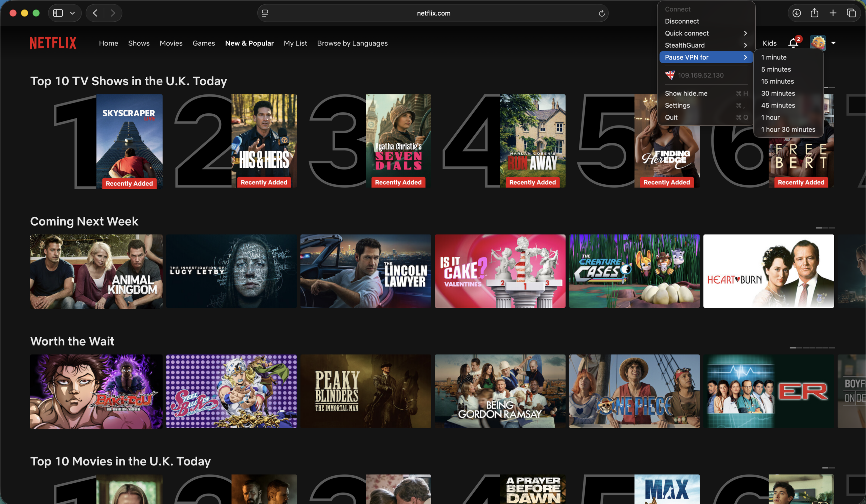
Task: Open the Finding Her Edge poster
Action: (x=667, y=157)
